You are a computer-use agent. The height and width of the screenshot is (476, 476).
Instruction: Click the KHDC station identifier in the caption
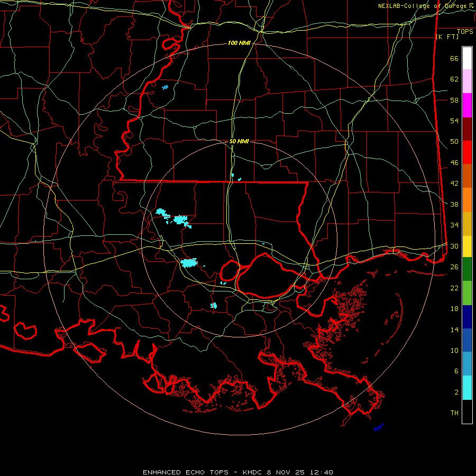pyautogui.click(x=253, y=472)
